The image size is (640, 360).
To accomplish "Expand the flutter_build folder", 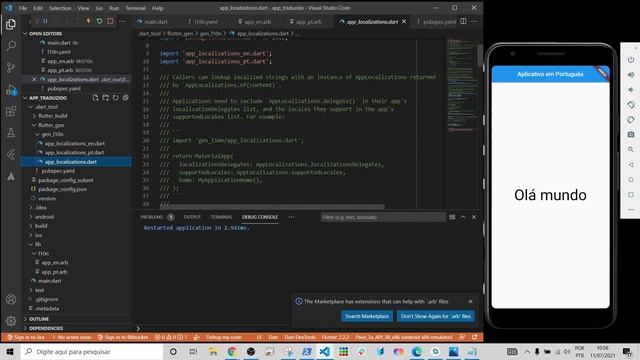I will [x=34, y=116].
